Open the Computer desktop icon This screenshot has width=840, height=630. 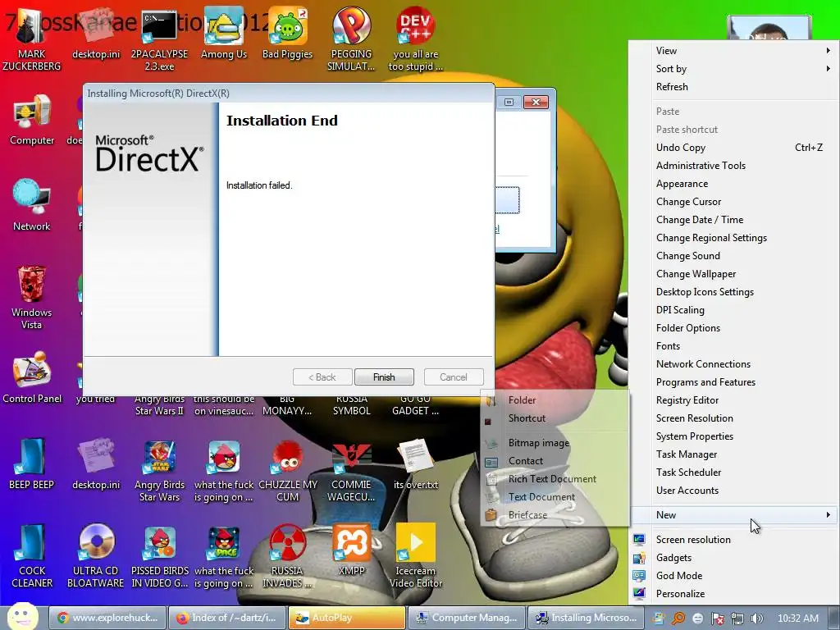32,120
